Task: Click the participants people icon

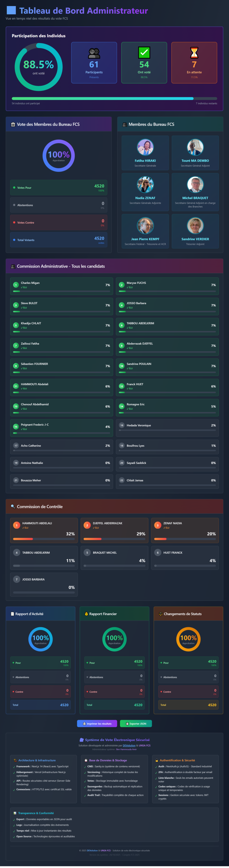Action: tap(94, 53)
